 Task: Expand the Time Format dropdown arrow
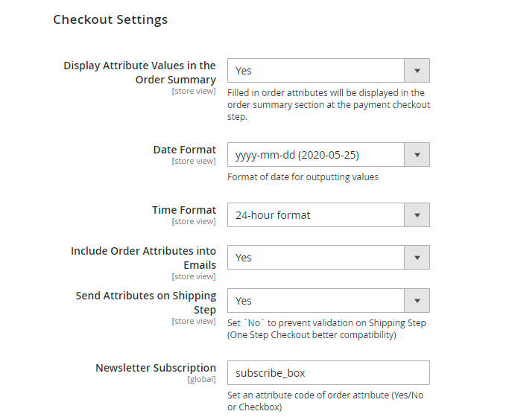point(417,215)
